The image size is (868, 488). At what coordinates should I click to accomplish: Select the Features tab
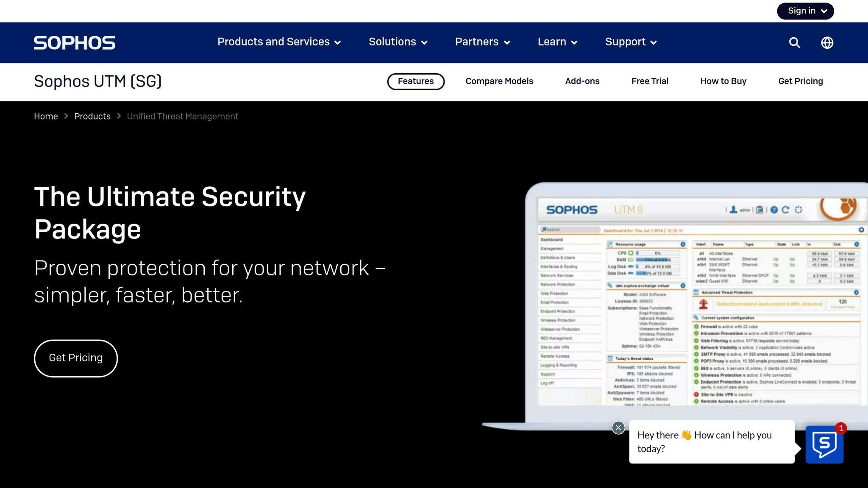click(416, 81)
